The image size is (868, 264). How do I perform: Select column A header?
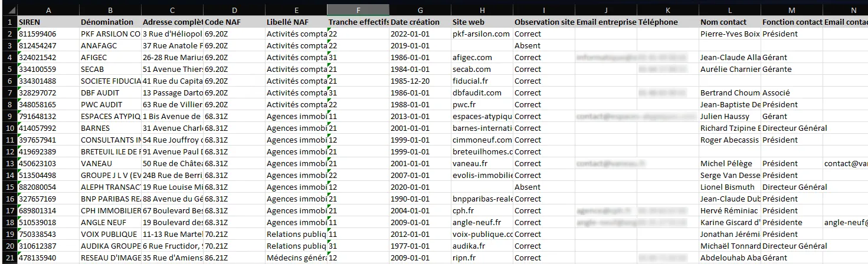pyautogui.click(x=48, y=10)
